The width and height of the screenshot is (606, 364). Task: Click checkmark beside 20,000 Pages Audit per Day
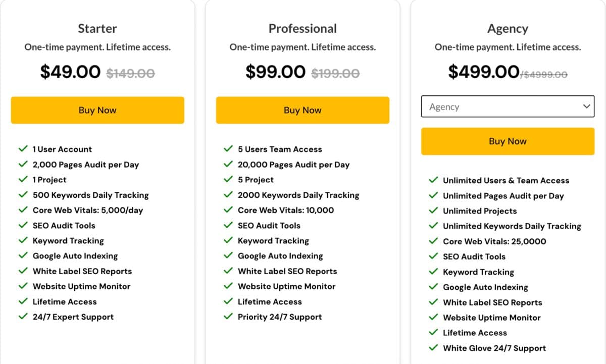228,164
